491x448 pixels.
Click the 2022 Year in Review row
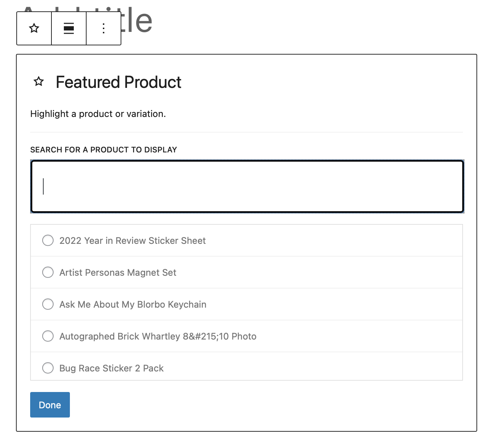pyautogui.click(x=132, y=240)
